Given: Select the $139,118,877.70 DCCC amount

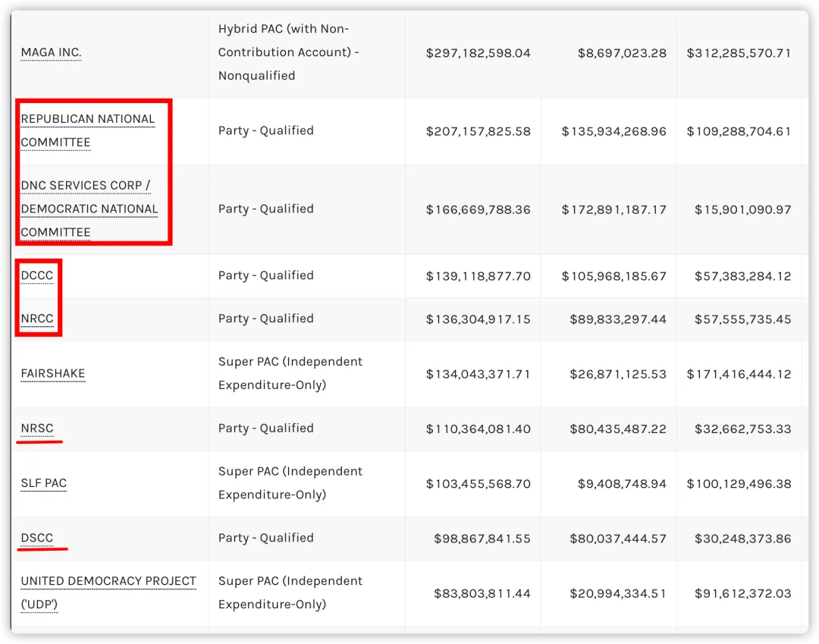Looking at the screenshot, I should (478, 276).
